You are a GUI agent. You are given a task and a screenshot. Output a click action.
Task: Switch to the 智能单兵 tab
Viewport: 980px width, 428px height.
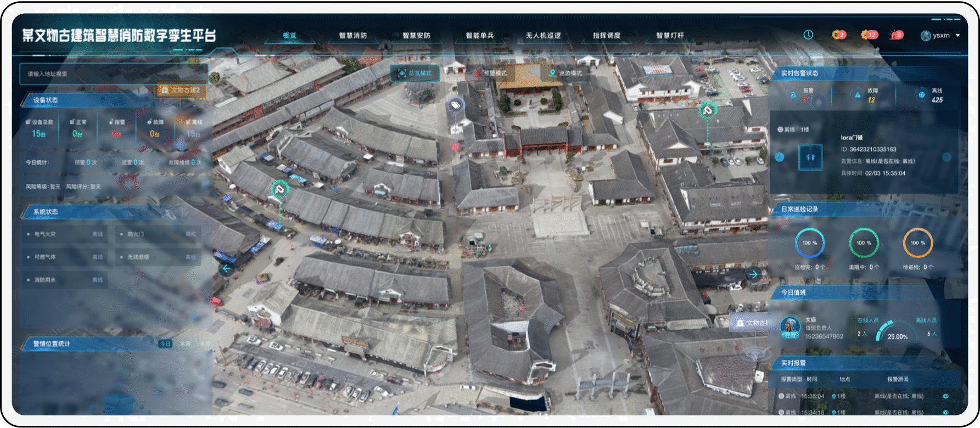480,36
